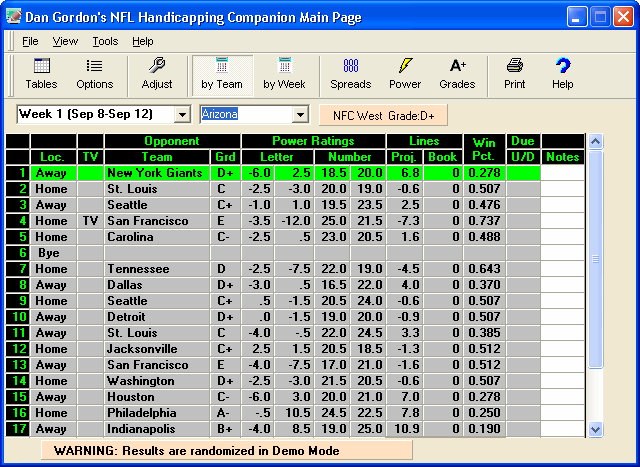Open the Power lightning icon
This screenshot has height=467, width=640.
405,76
